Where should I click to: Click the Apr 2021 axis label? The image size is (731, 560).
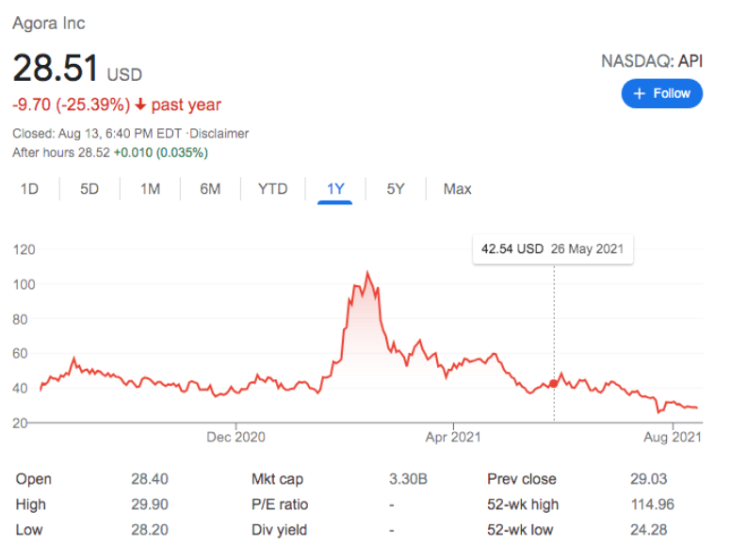click(453, 437)
